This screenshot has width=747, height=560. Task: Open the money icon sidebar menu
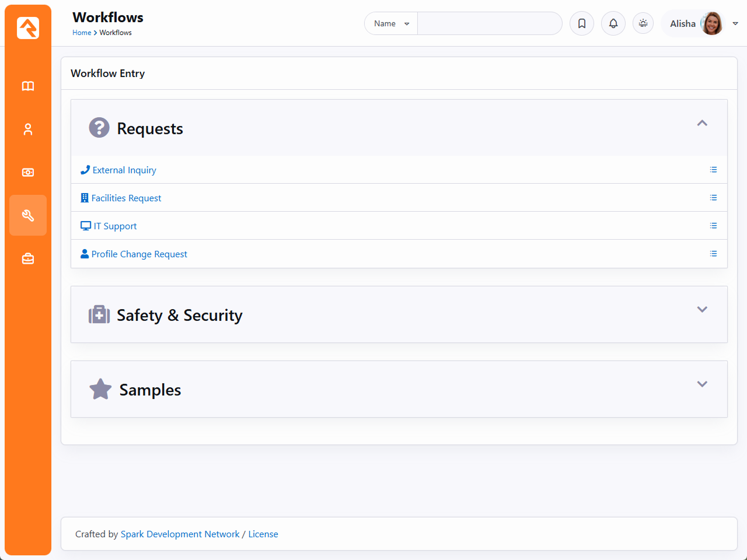(28, 173)
